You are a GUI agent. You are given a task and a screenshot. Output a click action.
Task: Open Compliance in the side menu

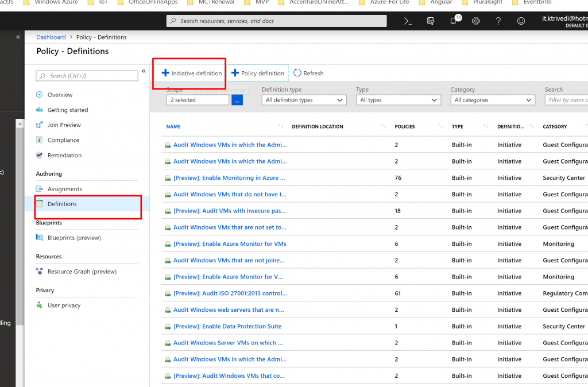[63, 140]
